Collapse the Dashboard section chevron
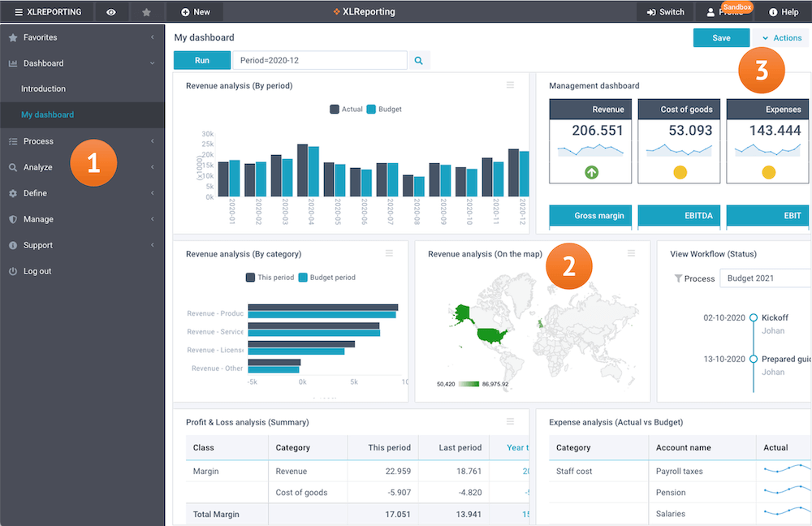Image resolution: width=812 pixels, height=526 pixels. [153, 63]
